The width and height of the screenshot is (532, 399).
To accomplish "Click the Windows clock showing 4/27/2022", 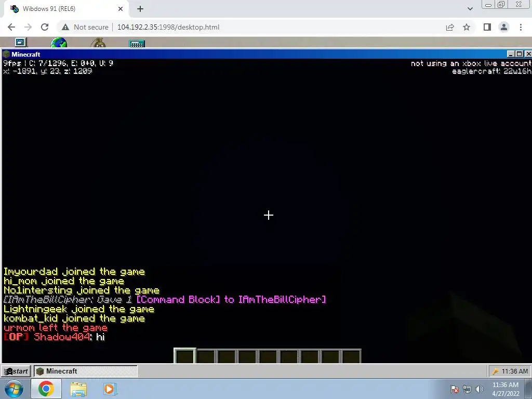I will click(506, 389).
